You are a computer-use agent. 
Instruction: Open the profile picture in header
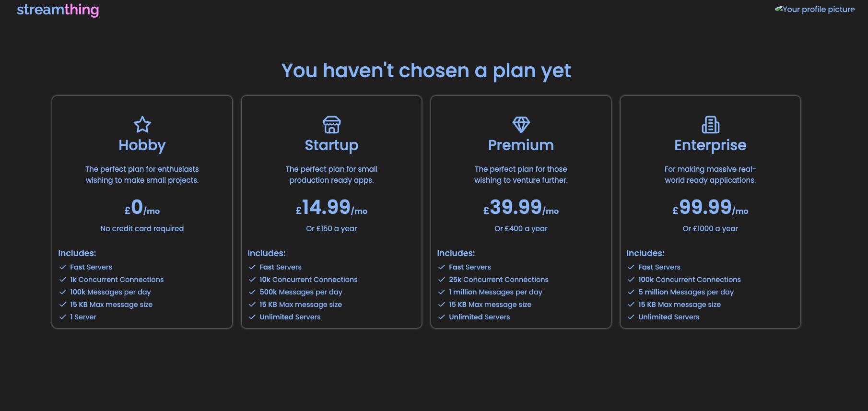click(x=815, y=9)
